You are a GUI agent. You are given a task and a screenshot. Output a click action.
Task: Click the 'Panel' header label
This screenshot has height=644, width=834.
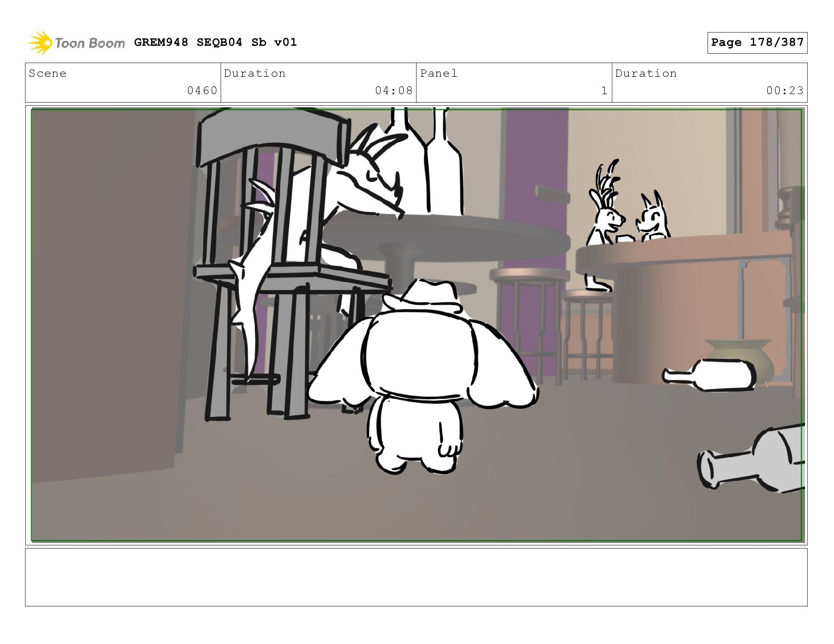click(x=439, y=73)
